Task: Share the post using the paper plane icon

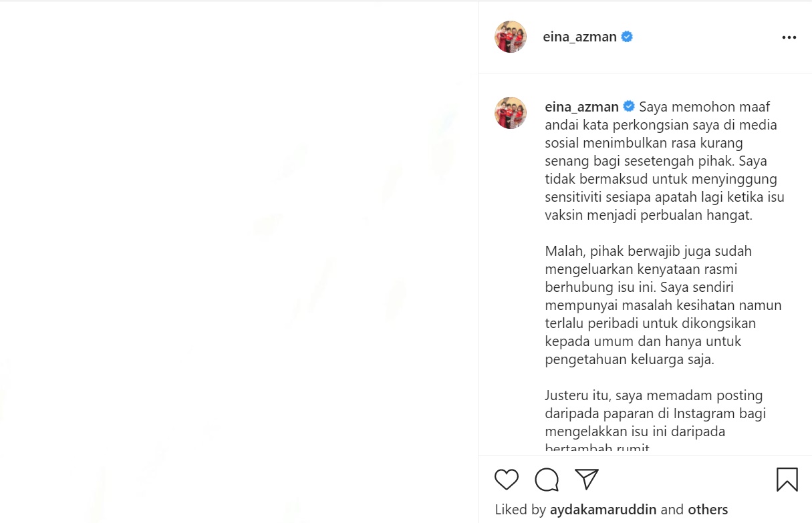Action: pyautogui.click(x=586, y=479)
